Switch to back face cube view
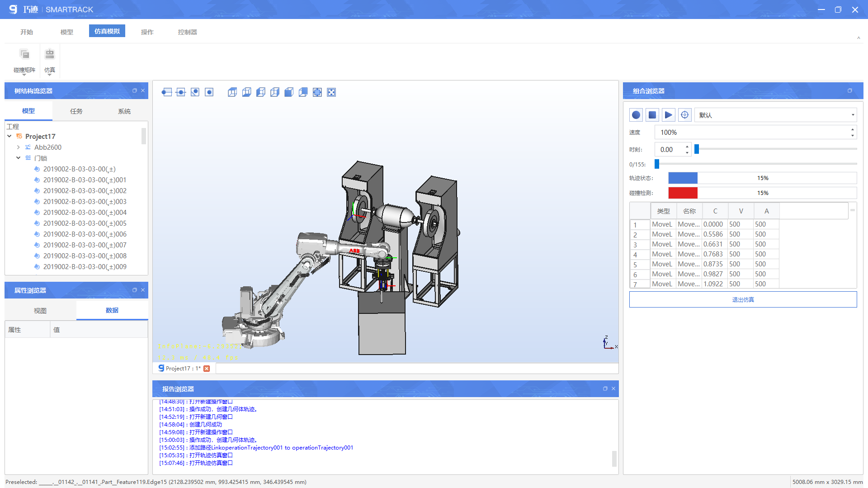Viewport: 868px width, 488px height. [303, 92]
